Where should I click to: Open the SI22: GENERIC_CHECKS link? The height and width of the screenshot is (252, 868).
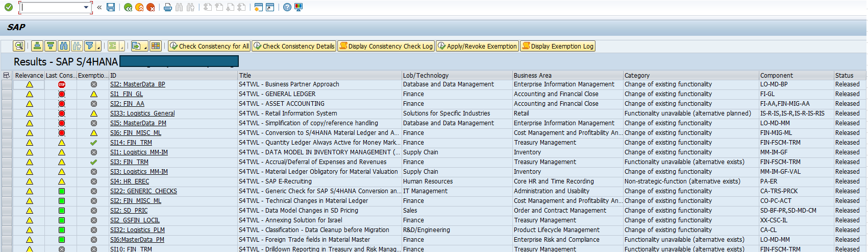click(143, 191)
